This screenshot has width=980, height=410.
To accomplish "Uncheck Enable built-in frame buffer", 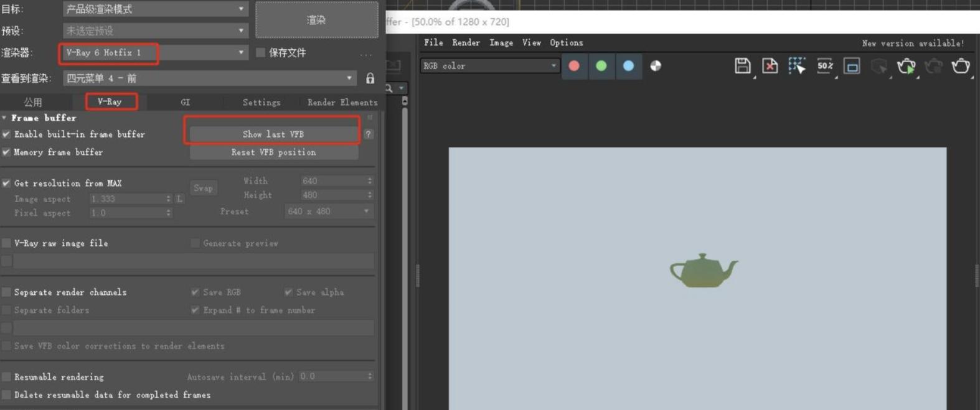I will pyautogui.click(x=6, y=134).
